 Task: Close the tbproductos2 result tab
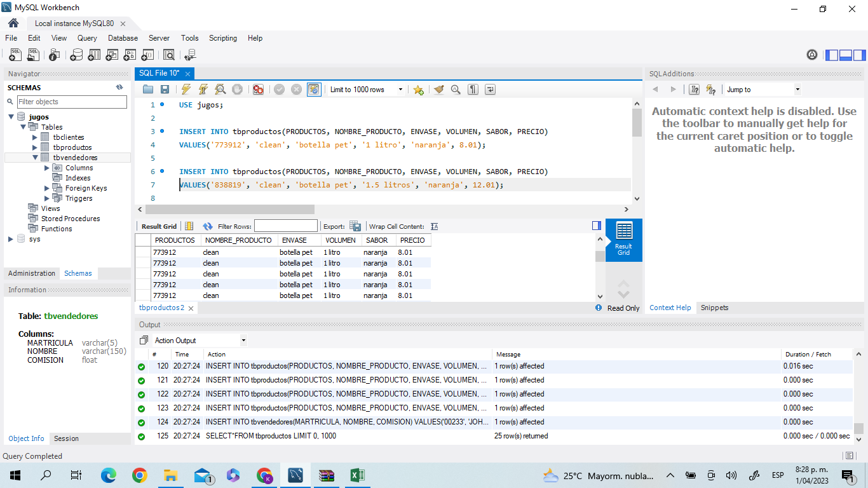pos(191,308)
